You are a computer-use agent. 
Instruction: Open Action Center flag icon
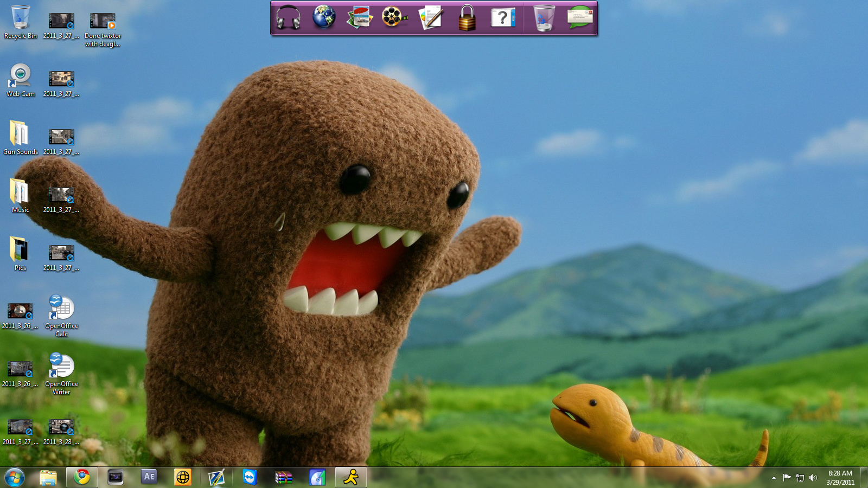click(787, 478)
